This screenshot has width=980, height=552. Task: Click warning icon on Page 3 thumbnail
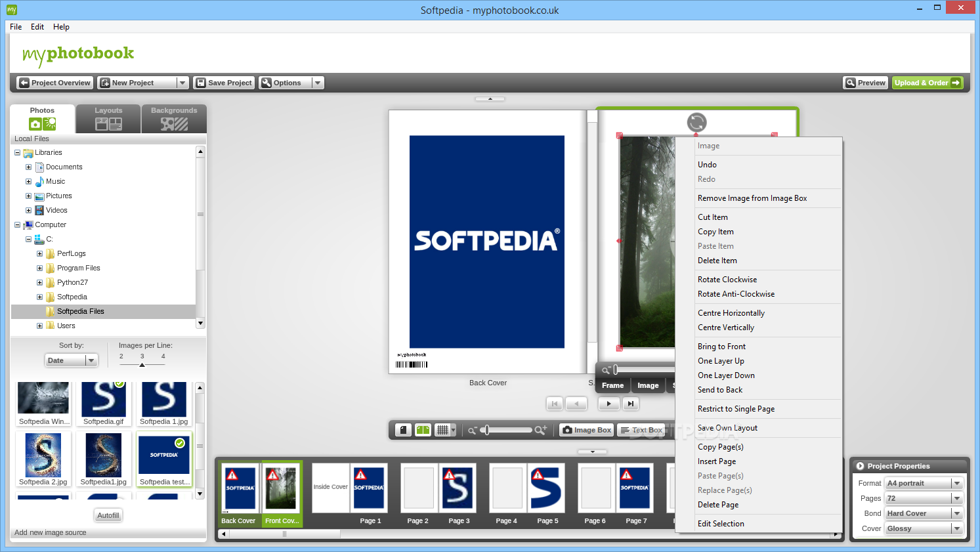449,475
